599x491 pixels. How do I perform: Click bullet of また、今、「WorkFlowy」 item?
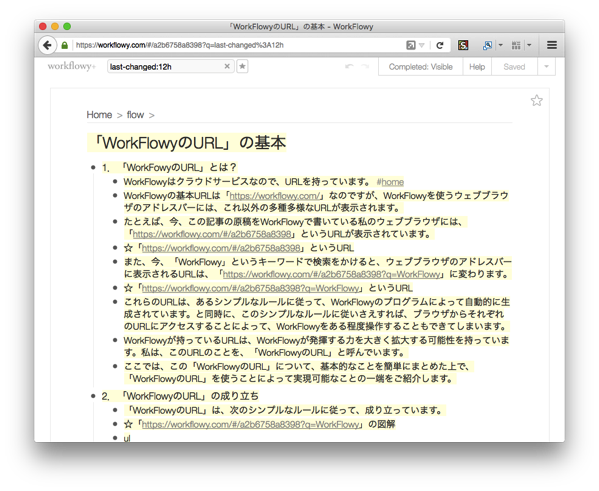(115, 262)
